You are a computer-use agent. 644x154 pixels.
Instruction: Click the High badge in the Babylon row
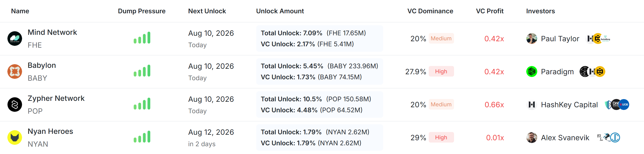click(x=441, y=71)
